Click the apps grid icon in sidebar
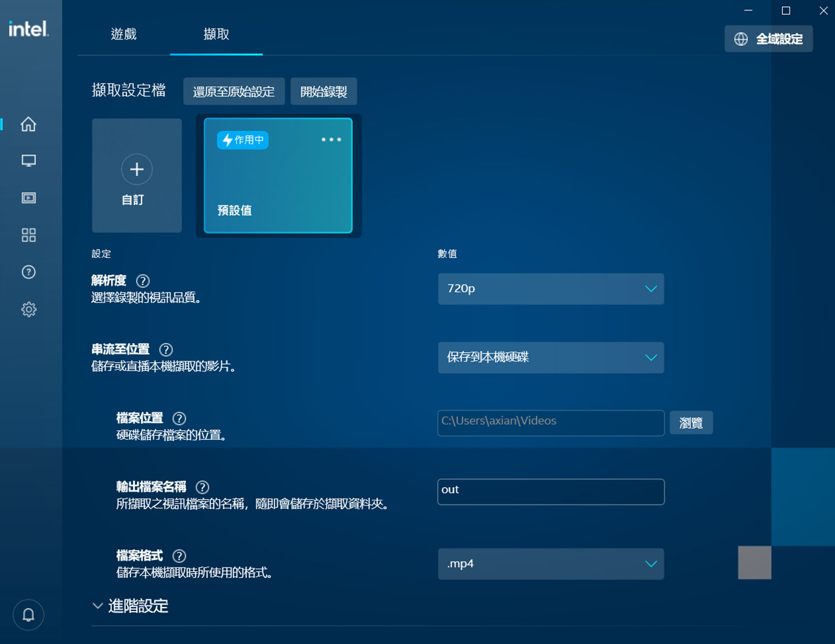The width and height of the screenshot is (835, 644). [28, 235]
